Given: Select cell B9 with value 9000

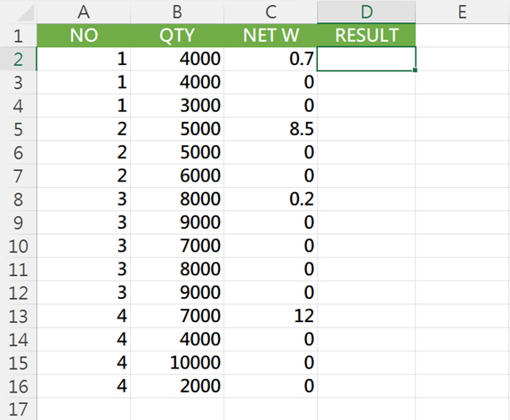Looking at the screenshot, I should pyautogui.click(x=177, y=222).
